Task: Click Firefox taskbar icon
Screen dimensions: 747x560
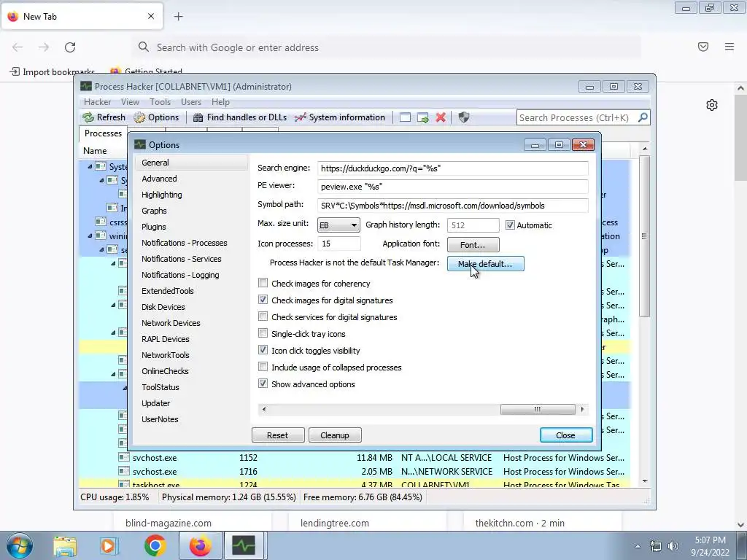Action: tap(200, 545)
